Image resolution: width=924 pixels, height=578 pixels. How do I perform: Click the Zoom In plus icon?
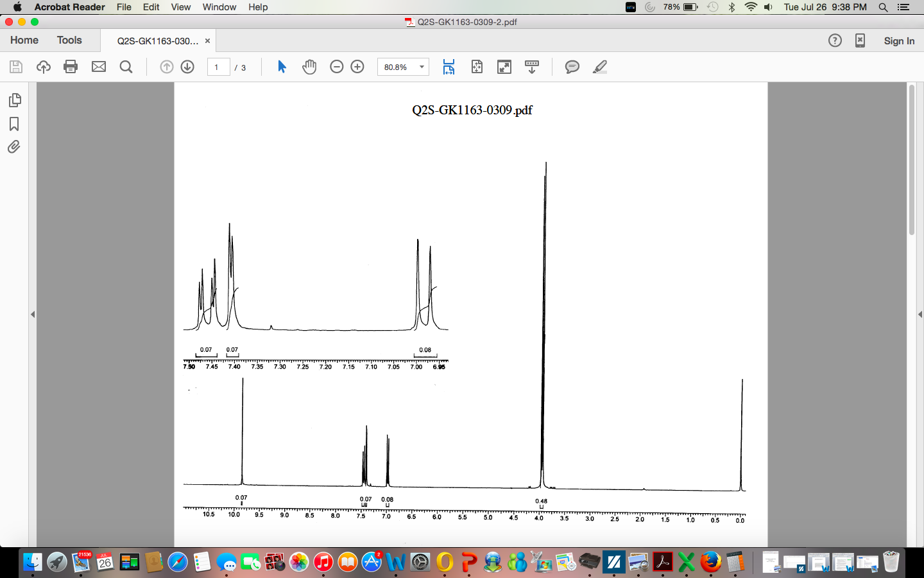click(357, 67)
